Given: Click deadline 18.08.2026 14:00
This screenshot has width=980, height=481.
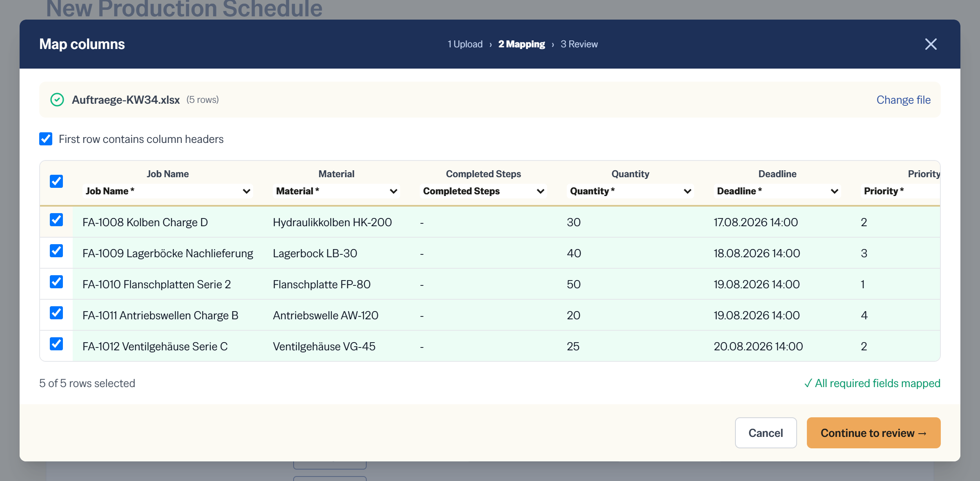Looking at the screenshot, I should 757,253.
